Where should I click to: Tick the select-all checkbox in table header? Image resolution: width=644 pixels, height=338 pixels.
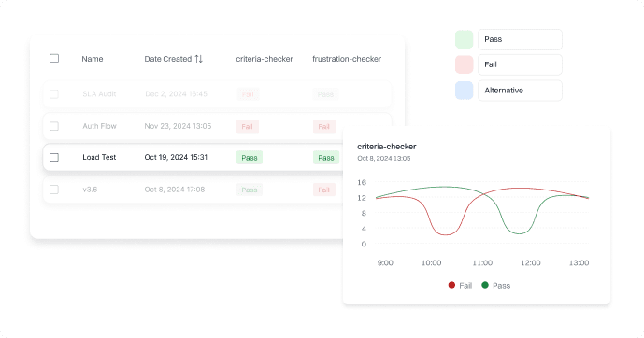coord(54,58)
